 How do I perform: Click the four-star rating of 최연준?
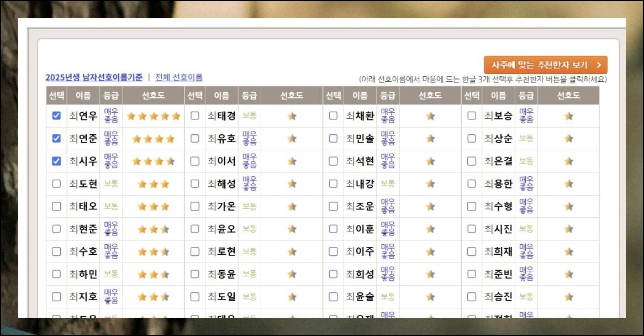click(x=154, y=139)
